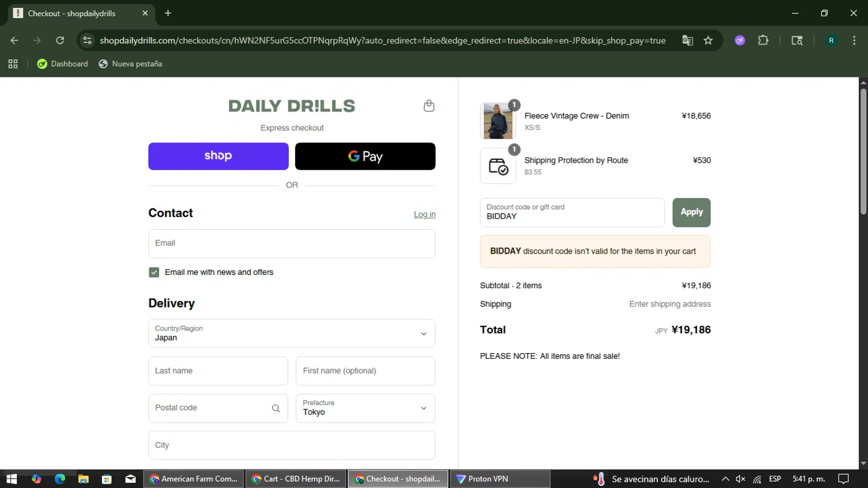868x488 pixels.
Task: Open the Chrome profile avatar R
Action: coord(831,41)
